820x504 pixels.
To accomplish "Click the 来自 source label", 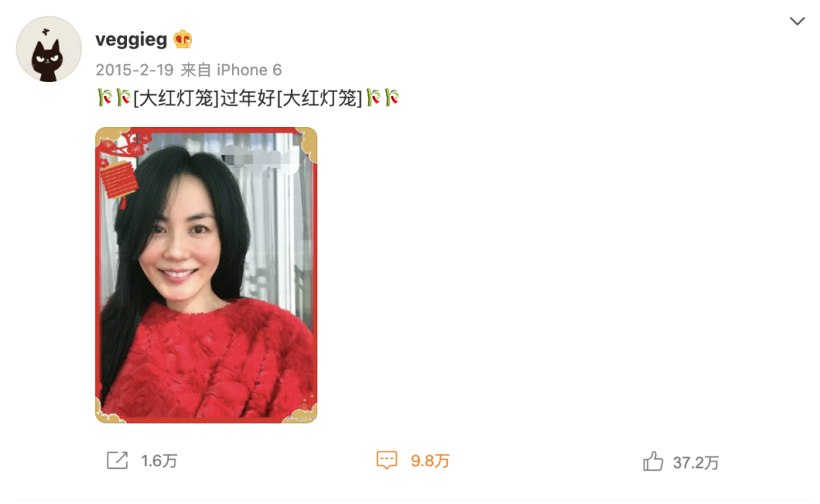I will [196, 70].
